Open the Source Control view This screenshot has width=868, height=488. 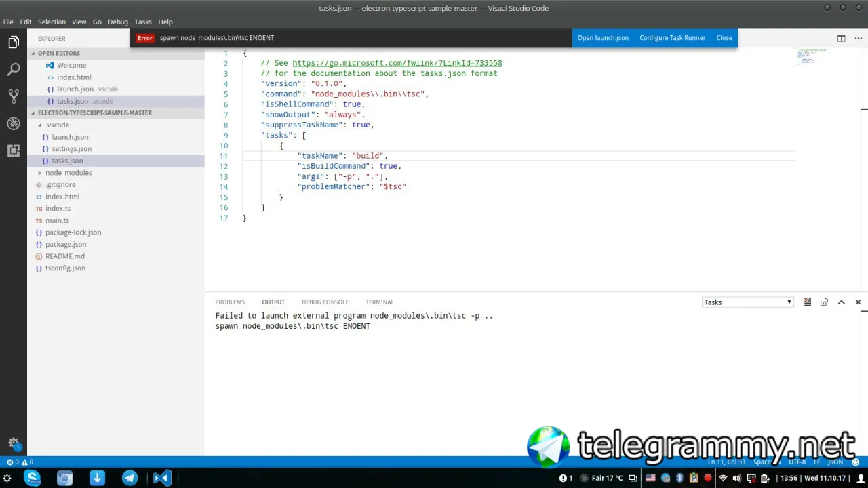14,96
